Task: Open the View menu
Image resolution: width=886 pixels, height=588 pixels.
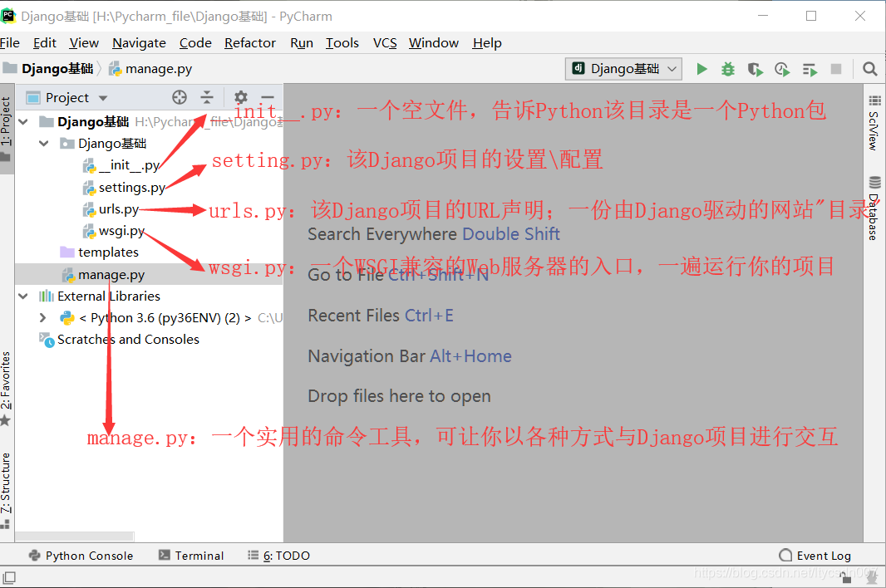Action: [84, 43]
